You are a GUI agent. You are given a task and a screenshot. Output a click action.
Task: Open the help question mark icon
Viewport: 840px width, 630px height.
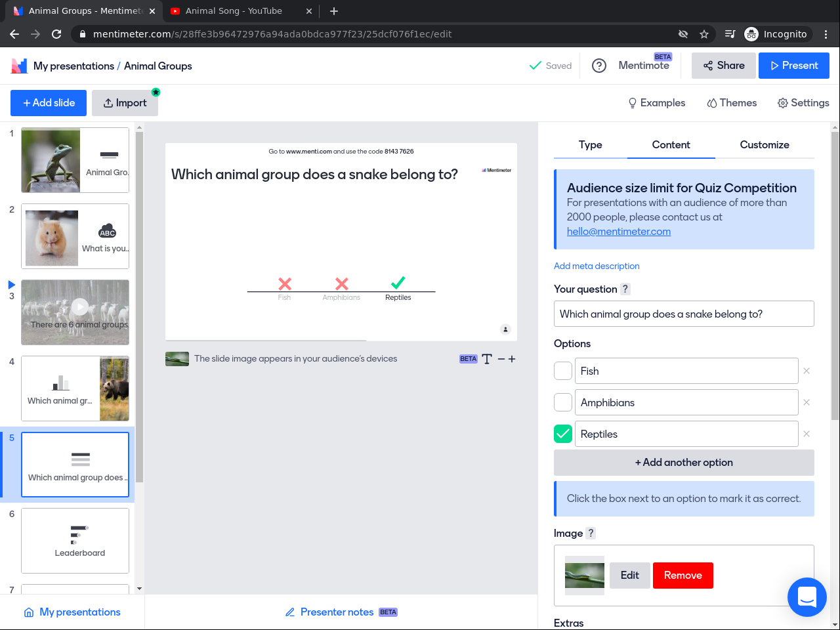[599, 66]
